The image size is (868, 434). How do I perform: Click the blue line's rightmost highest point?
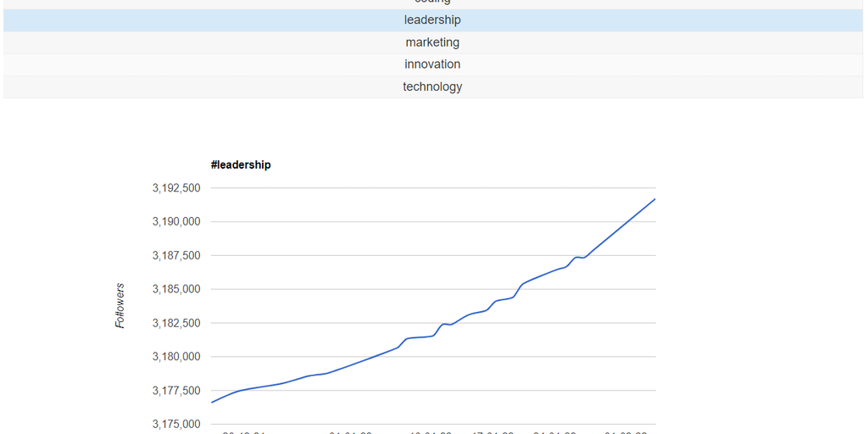(654, 199)
